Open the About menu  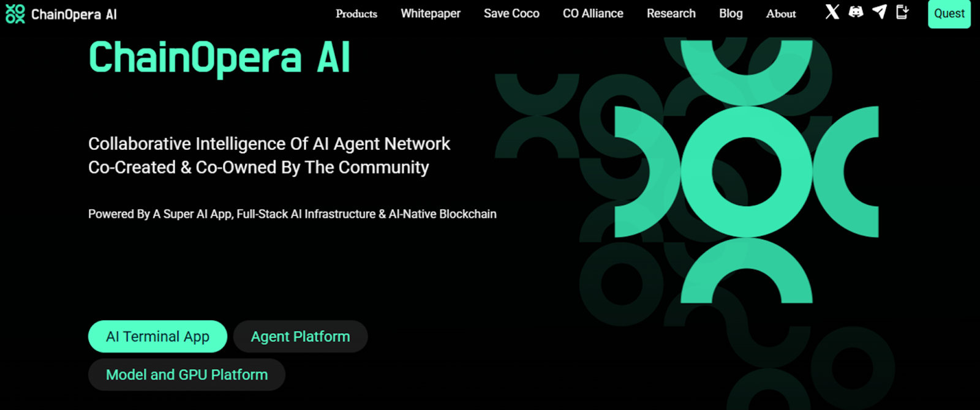click(x=781, y=13)
